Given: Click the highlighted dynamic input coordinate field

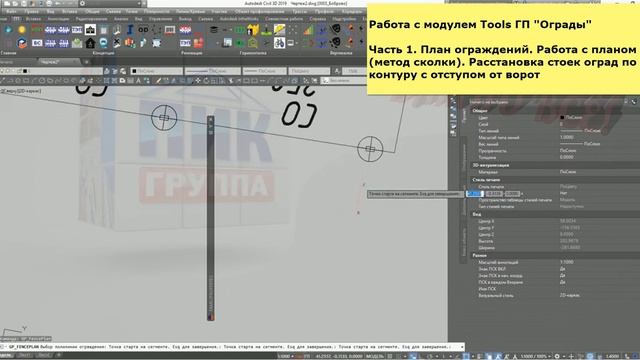Looking at the screenshot, I should pos(475,194).
